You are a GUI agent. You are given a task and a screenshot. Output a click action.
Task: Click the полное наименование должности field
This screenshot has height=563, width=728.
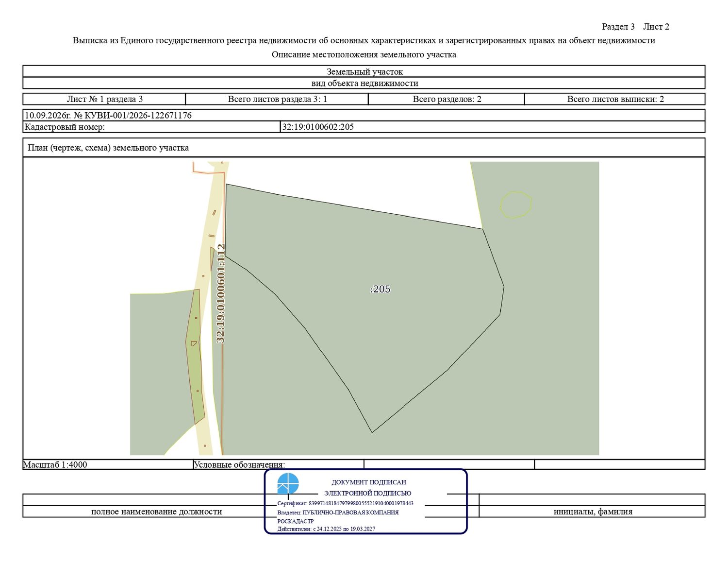tap(156, 512)
